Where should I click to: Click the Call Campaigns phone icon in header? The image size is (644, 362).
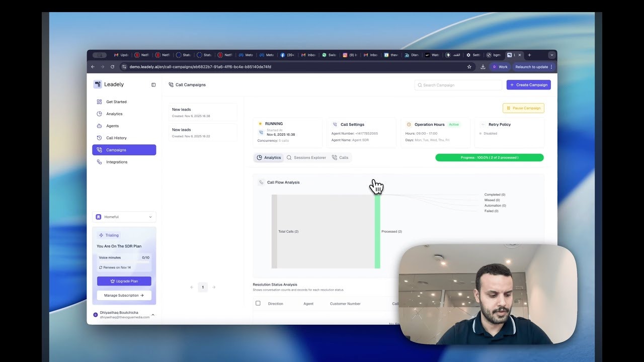pos(171,85)
